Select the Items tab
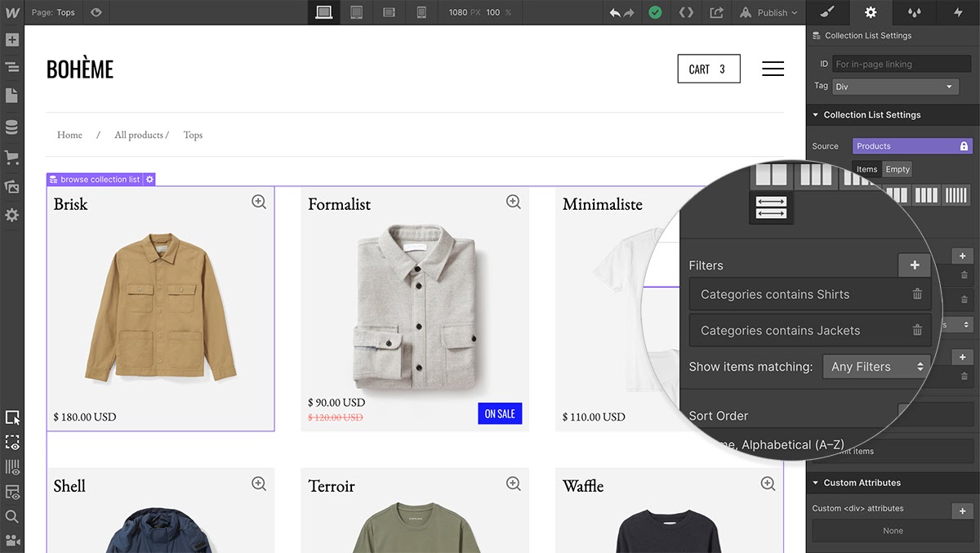This screenshot has width=980, height=553. [x=866, y=169]
